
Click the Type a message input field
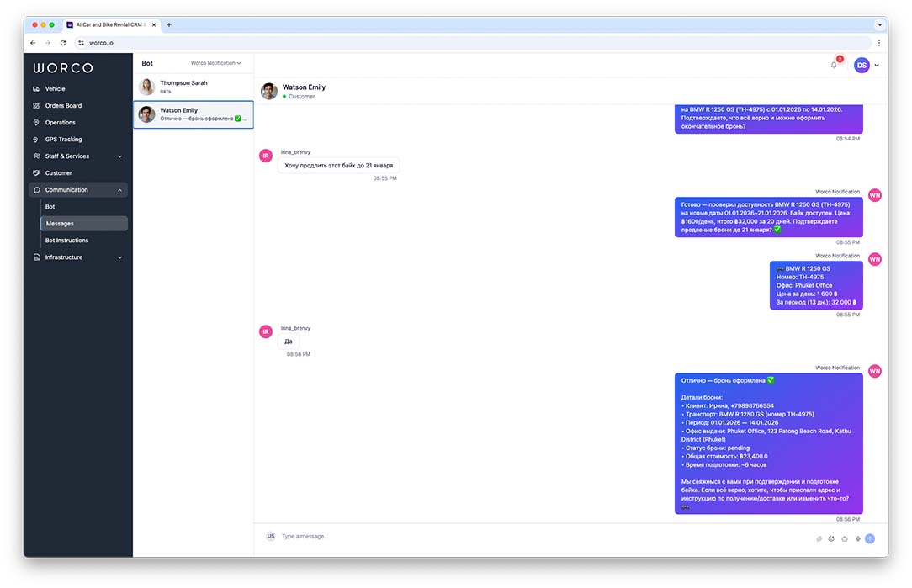pos(538,537)
